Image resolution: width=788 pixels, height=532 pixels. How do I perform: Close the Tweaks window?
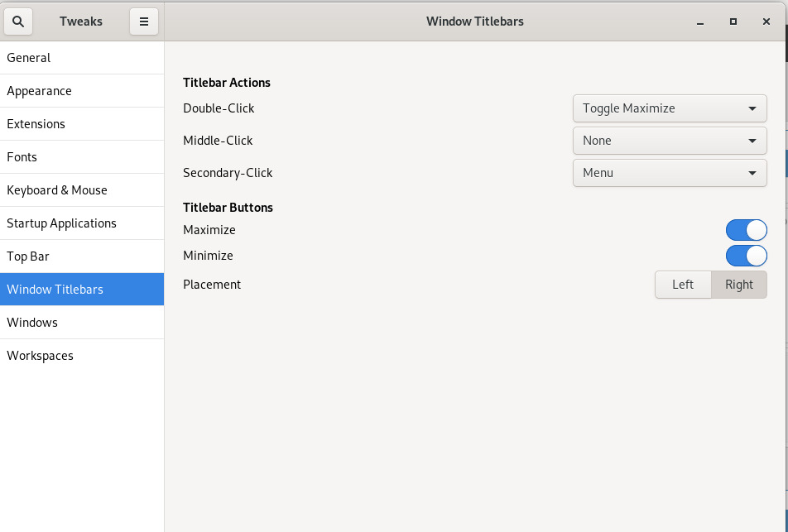[x=766, y=22]
